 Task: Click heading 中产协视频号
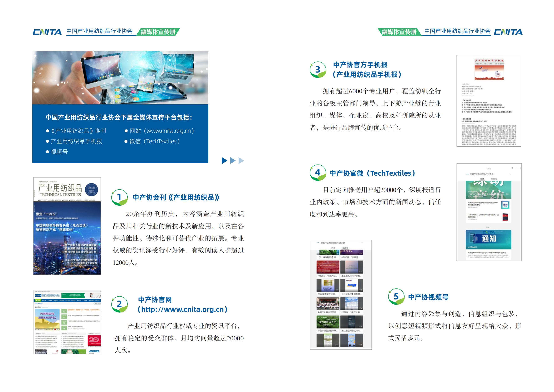(x=428, y=297)
